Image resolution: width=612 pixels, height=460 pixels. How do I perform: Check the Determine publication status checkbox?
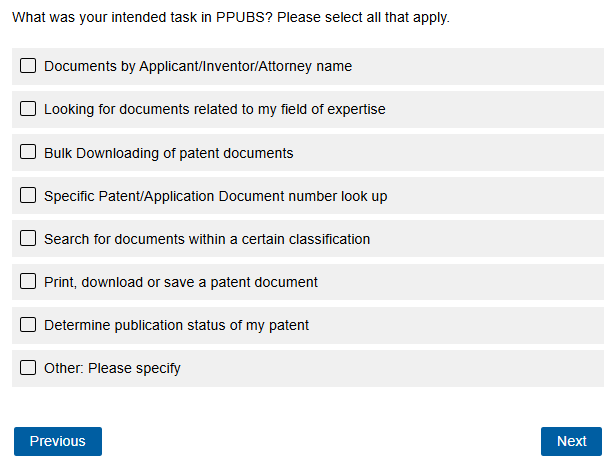(x=28, y=325)
